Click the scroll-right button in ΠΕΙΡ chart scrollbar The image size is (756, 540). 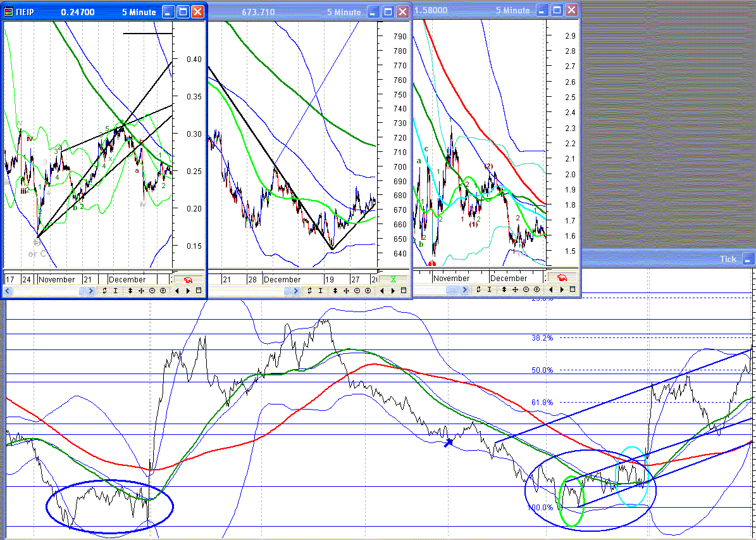90,291
